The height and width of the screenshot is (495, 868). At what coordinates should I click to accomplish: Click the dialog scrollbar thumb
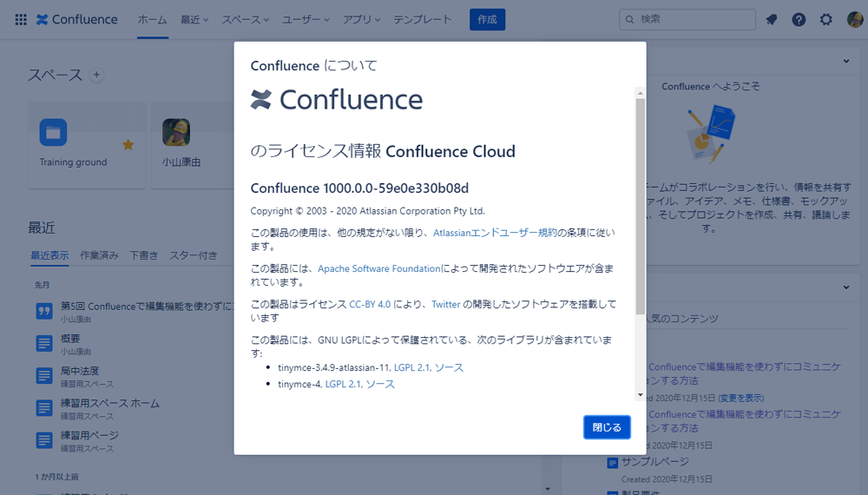point(640,207)
